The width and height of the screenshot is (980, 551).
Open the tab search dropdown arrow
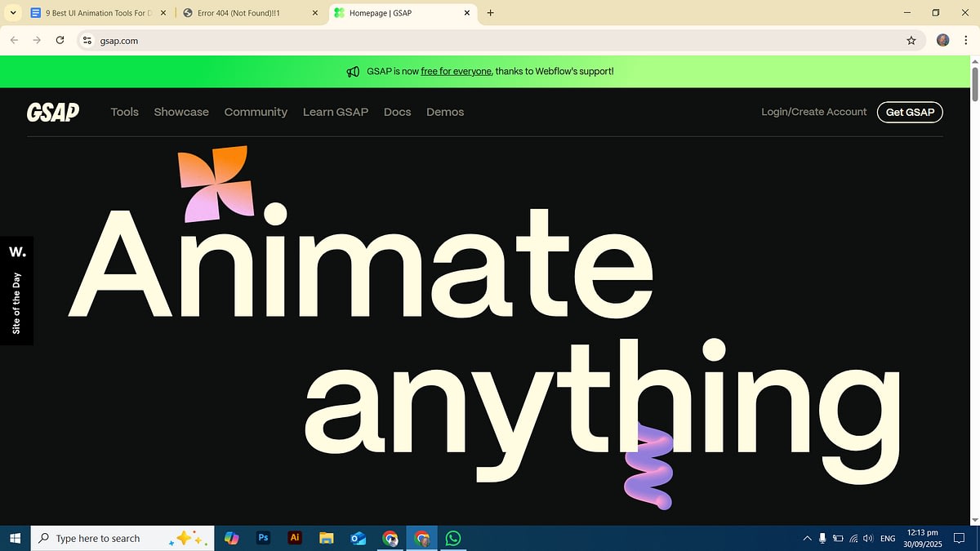click(13, 12)
